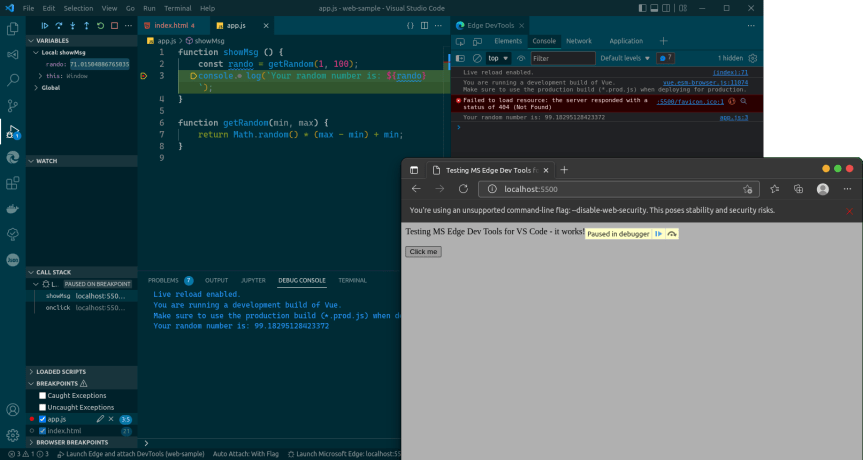This screenshot has width=863, height=460.
Task: Enable Caught Exceptions breakpoint
Action: coord(42,396)
